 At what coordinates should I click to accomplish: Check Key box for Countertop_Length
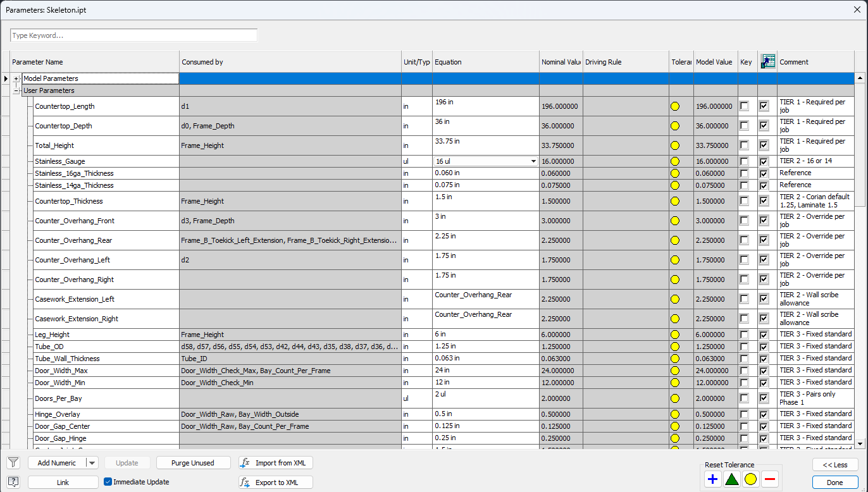pyautogui.click(x=744, y=106)
